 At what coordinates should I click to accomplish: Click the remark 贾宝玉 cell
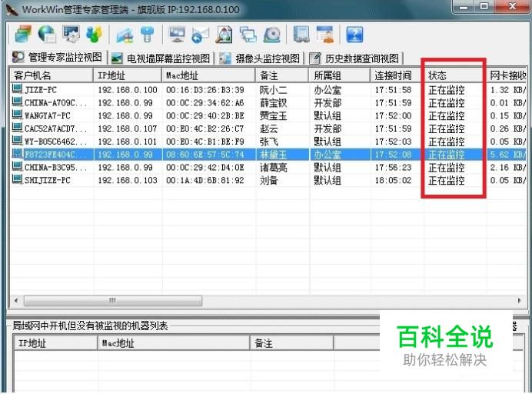(x=273, y=116)
